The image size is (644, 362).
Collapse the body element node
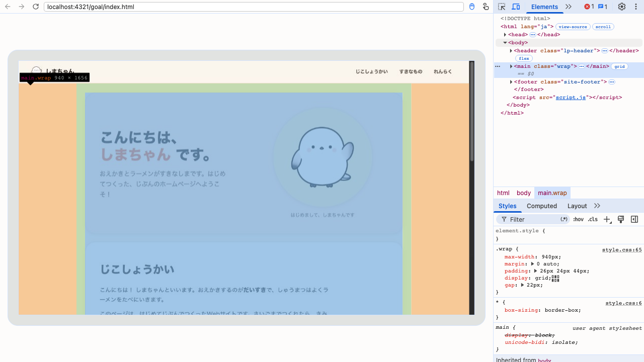[x=505, y=43]
